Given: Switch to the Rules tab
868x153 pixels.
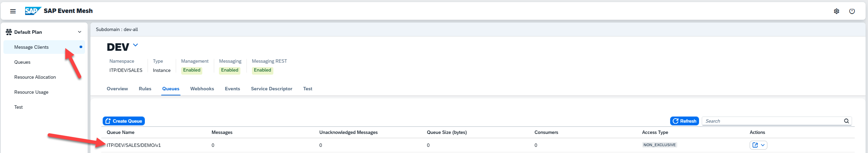Looking at the screenshot, I should pos(145,89).
